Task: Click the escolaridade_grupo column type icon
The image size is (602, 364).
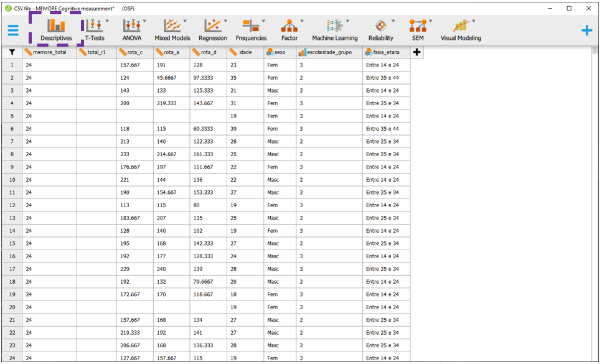Action: tap(302, 52)
